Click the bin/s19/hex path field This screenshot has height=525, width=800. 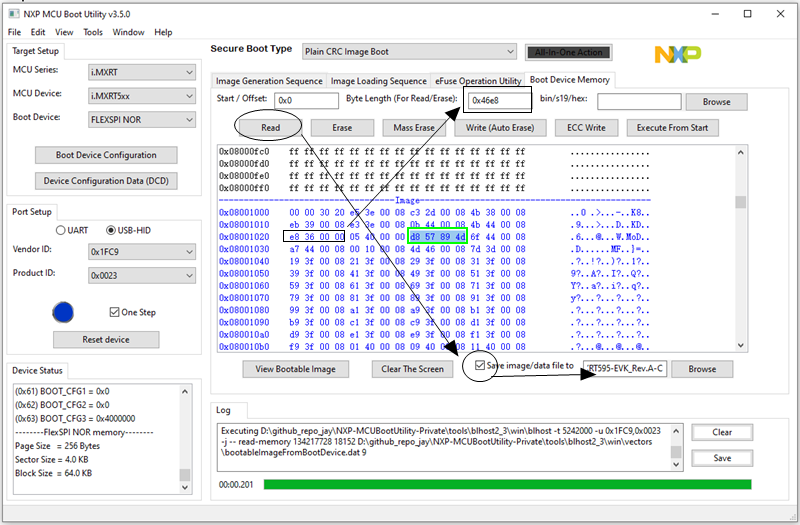tap(639, 102)
